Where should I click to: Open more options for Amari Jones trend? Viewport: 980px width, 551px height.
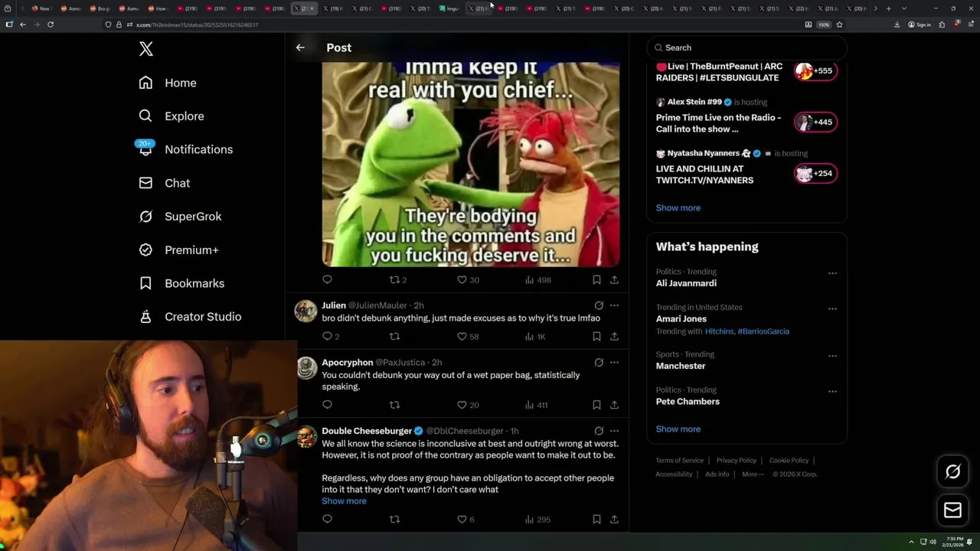[832, 309]
